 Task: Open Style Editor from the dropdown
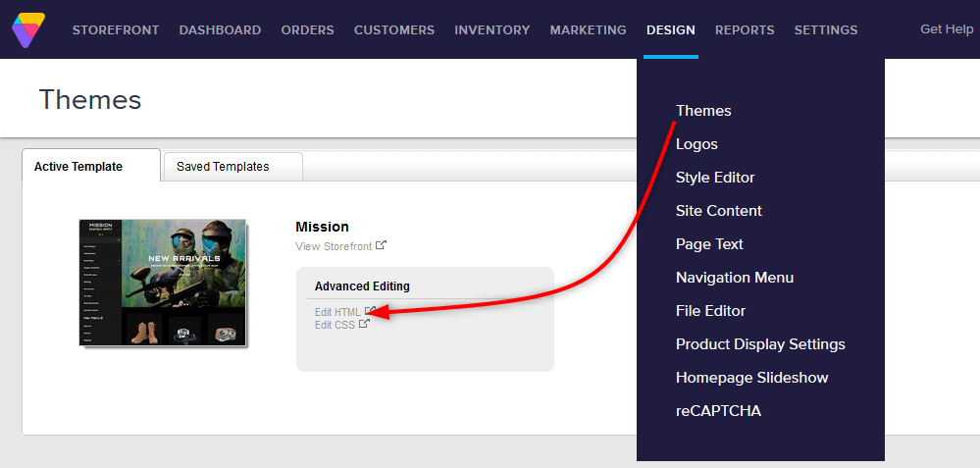[715, 178]
